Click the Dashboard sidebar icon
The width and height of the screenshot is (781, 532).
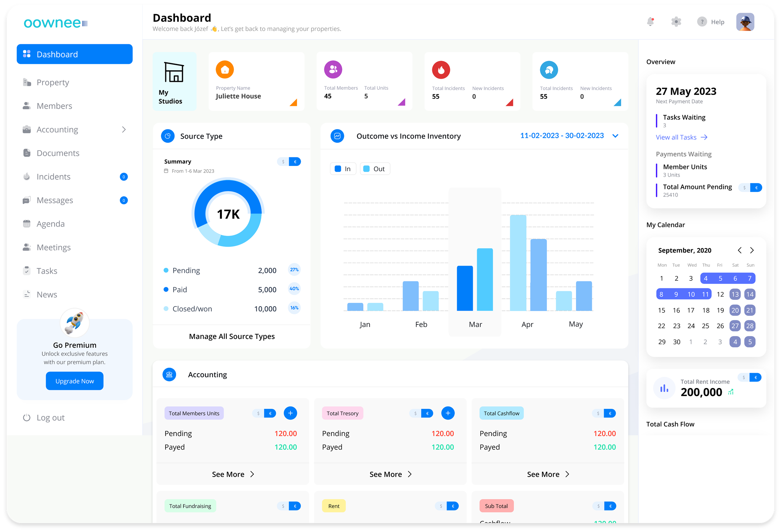coord(27,55)
